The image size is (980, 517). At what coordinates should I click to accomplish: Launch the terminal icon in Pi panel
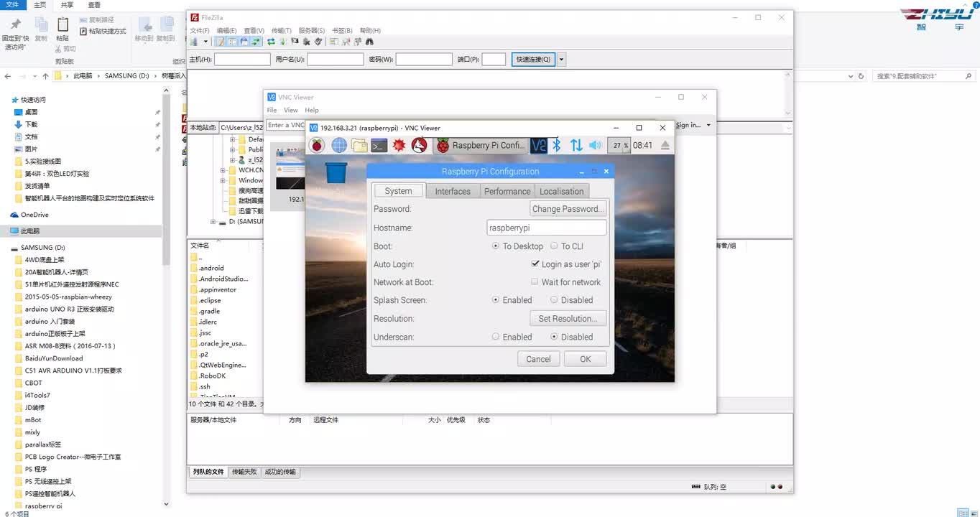[x=379, y=145]
